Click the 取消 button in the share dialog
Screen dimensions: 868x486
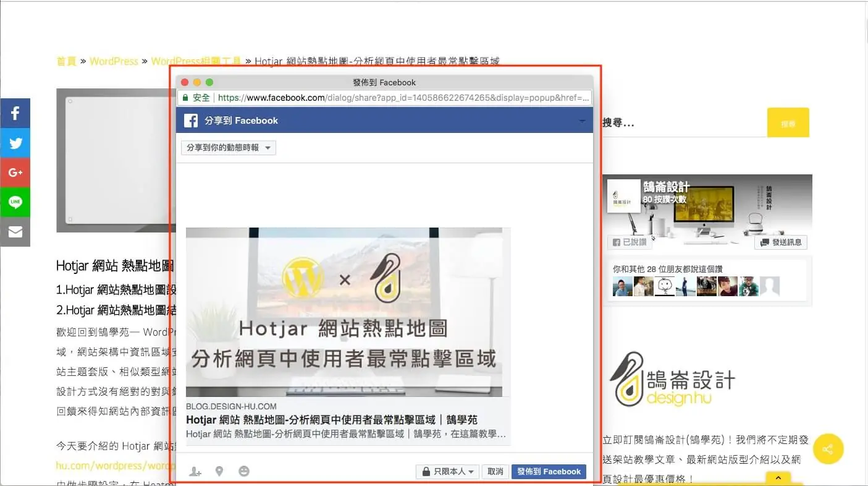coord(495,472)
